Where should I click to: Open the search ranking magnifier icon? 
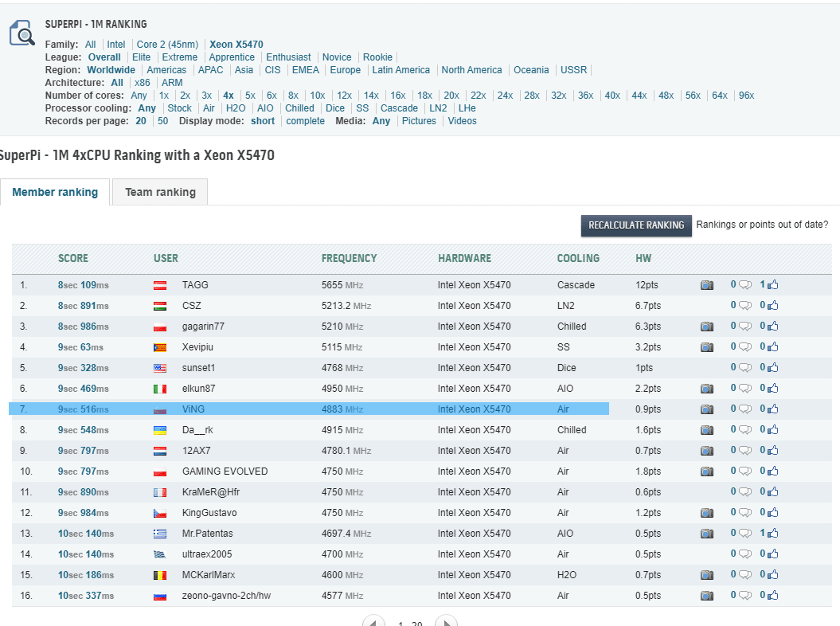tap(22, 33)
